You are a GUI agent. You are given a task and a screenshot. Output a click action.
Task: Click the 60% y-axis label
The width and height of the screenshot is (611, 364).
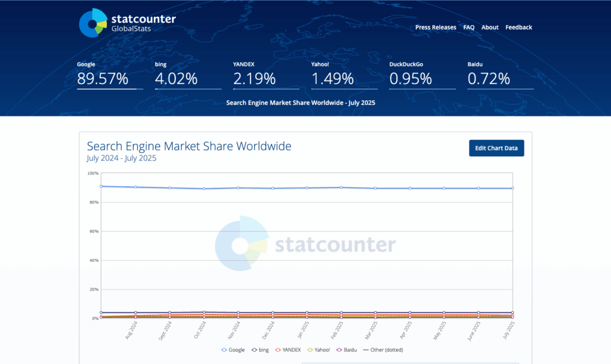[x=94, y=232]
